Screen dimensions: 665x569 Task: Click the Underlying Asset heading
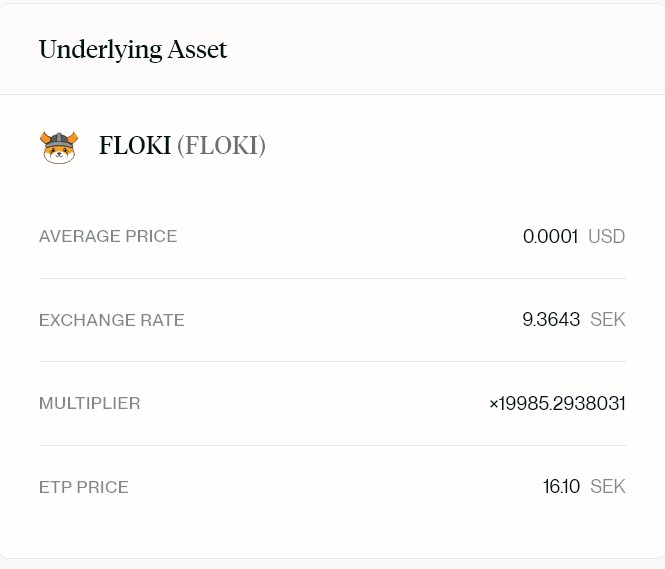(x=133, y=49)
